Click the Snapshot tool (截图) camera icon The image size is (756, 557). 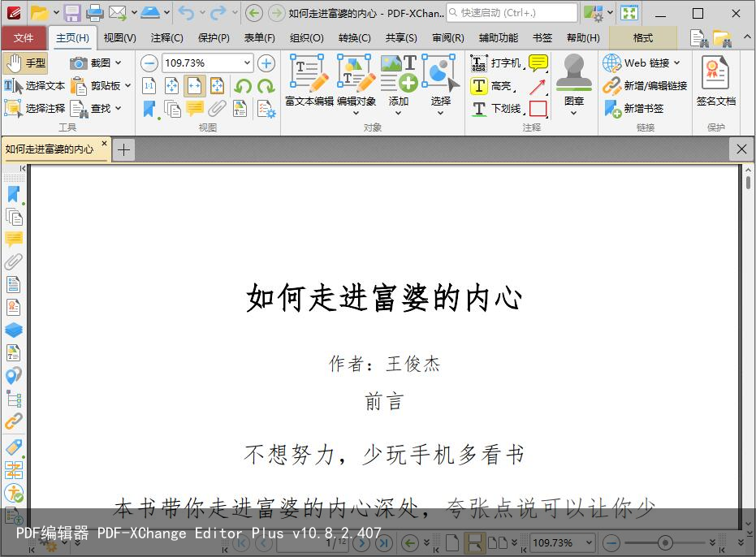tap(79, 63)
